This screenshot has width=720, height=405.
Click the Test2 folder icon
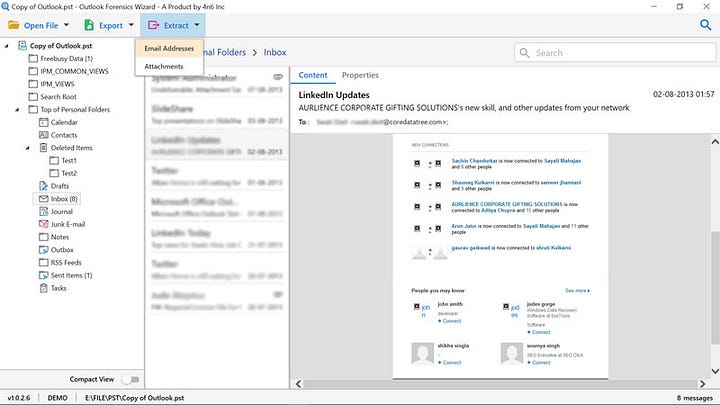(x=54, y=173)
